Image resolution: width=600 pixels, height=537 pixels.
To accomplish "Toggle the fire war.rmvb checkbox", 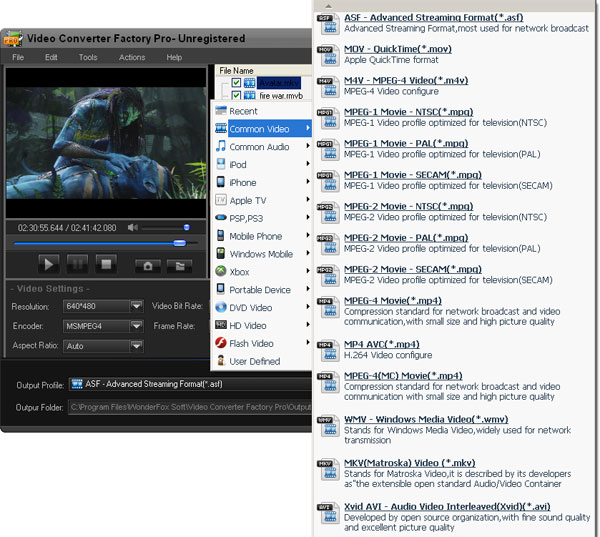I will click(x=236, y=95).
